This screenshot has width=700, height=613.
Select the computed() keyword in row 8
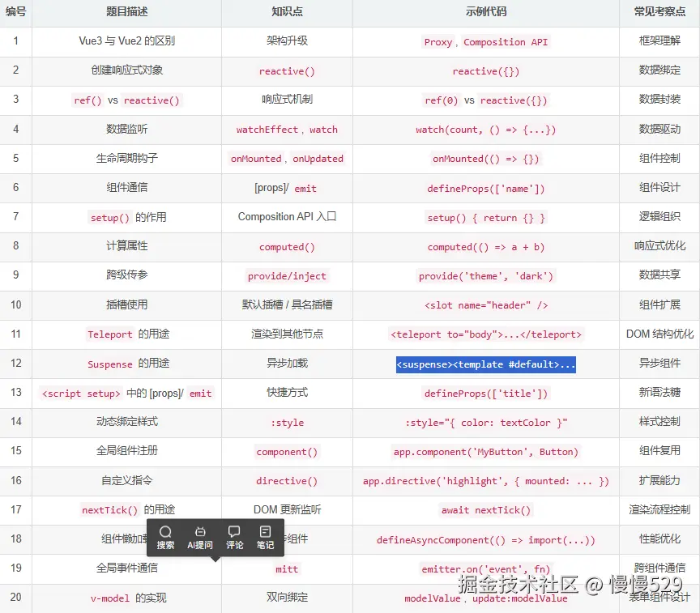286,246
